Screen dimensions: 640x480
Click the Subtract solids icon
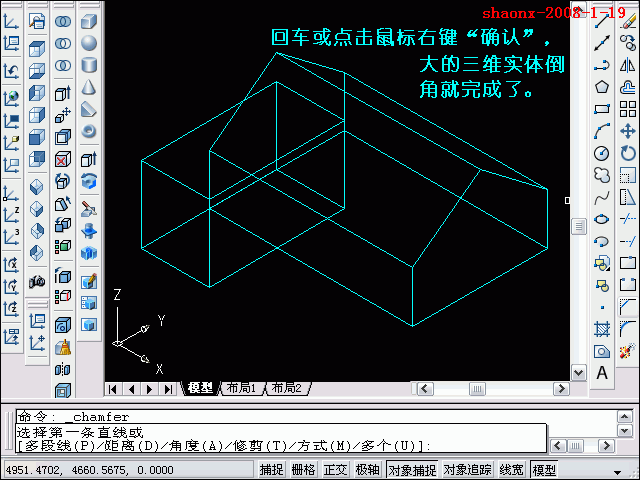[x=63, y=43]
